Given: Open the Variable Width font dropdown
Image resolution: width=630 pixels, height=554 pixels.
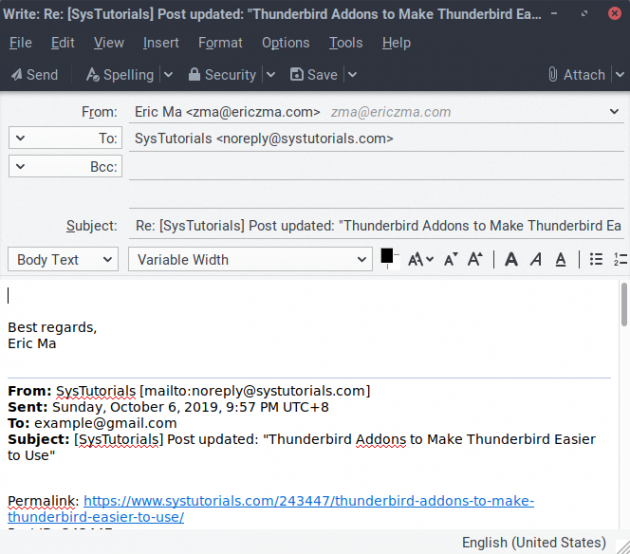Looking at the screenshot, I should pos(250,260).
